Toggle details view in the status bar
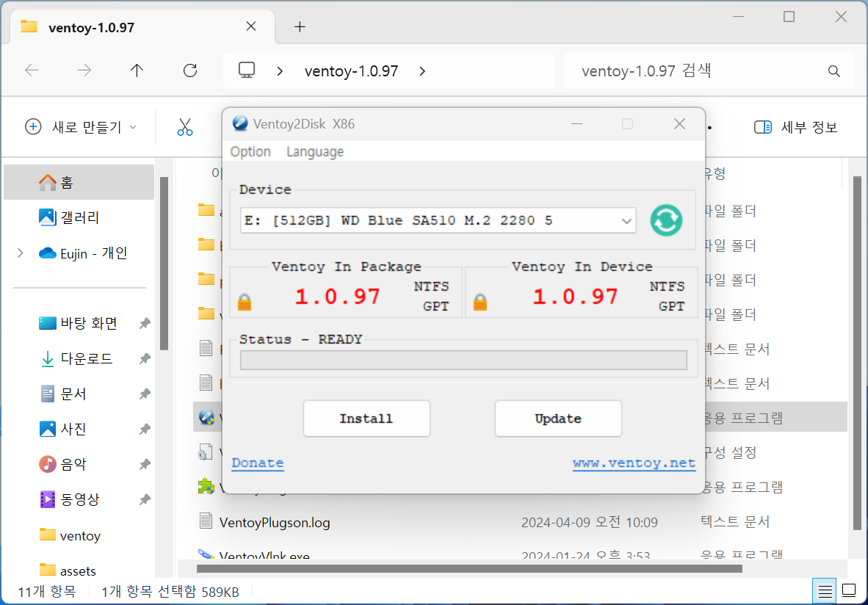This screenshot has height=605, width=868. pyautogui.click(x=824, y=590)
